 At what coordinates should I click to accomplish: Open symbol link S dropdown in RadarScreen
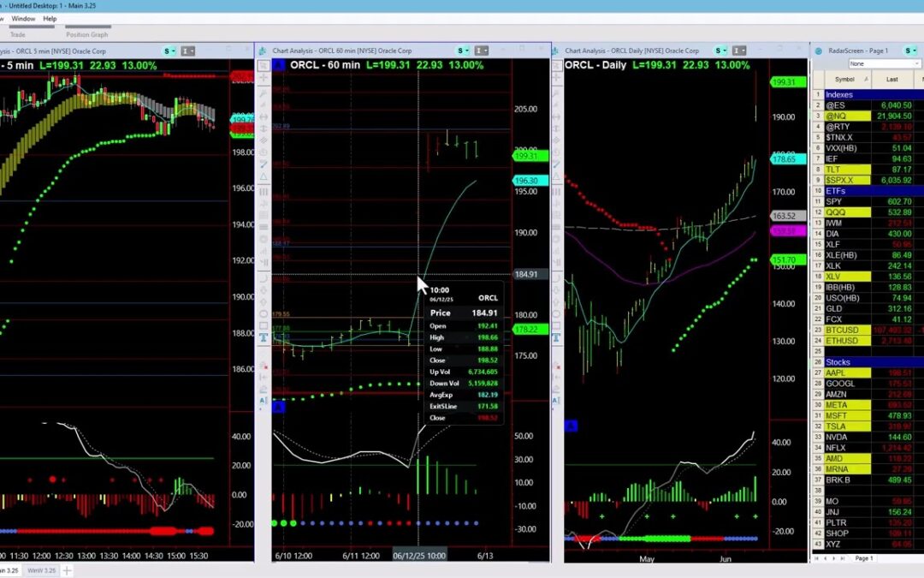point(911,51)
